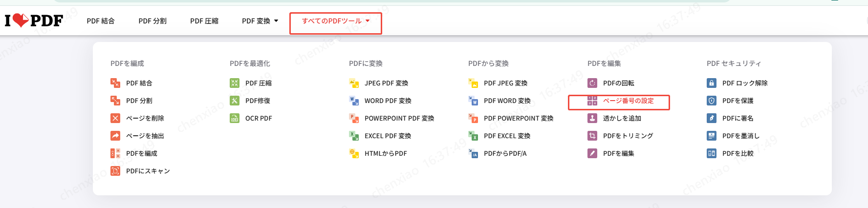Select WORD PDF 変換 link
The width and height of the screenshot is (868, 208).
coord(388,101)
